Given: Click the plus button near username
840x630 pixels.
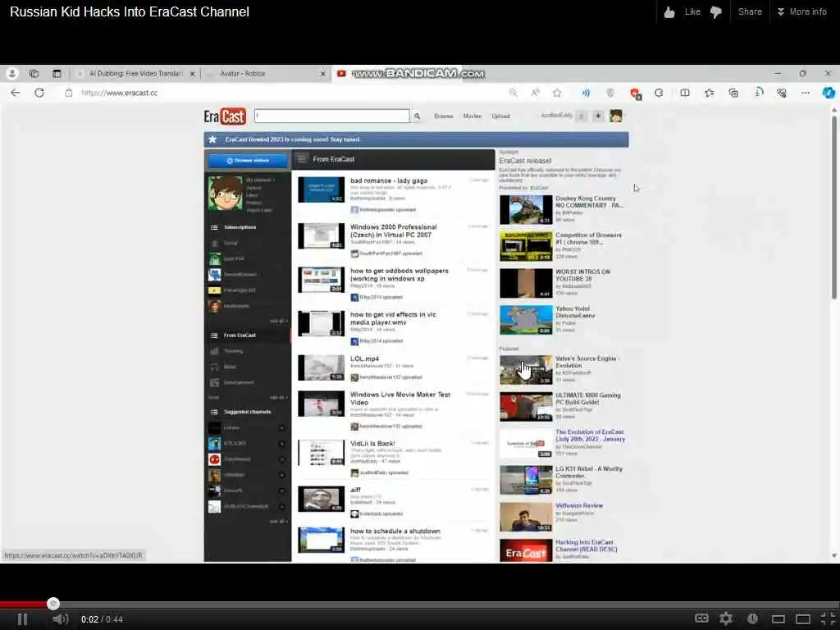Looking at the screenshot, I should (x=598, y=116).
